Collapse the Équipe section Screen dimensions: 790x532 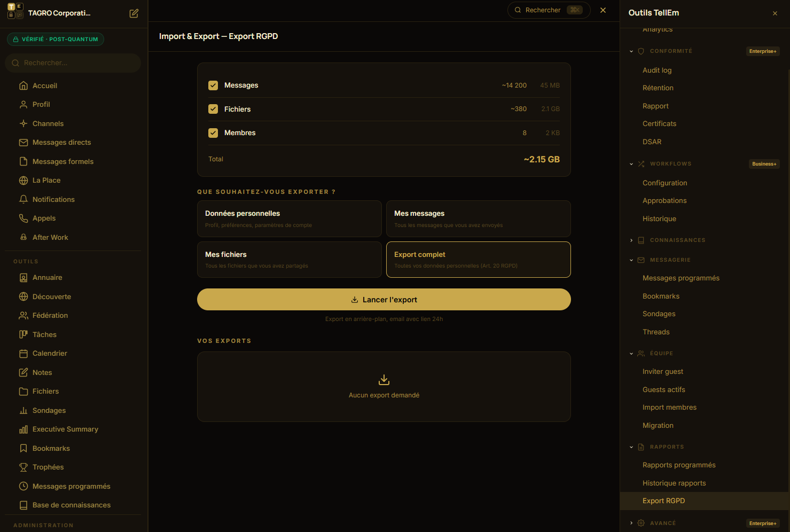click(x=631, y=354)
